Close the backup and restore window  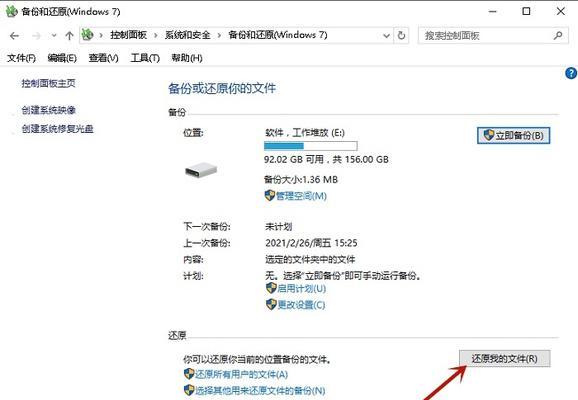(x=561, y=11)
